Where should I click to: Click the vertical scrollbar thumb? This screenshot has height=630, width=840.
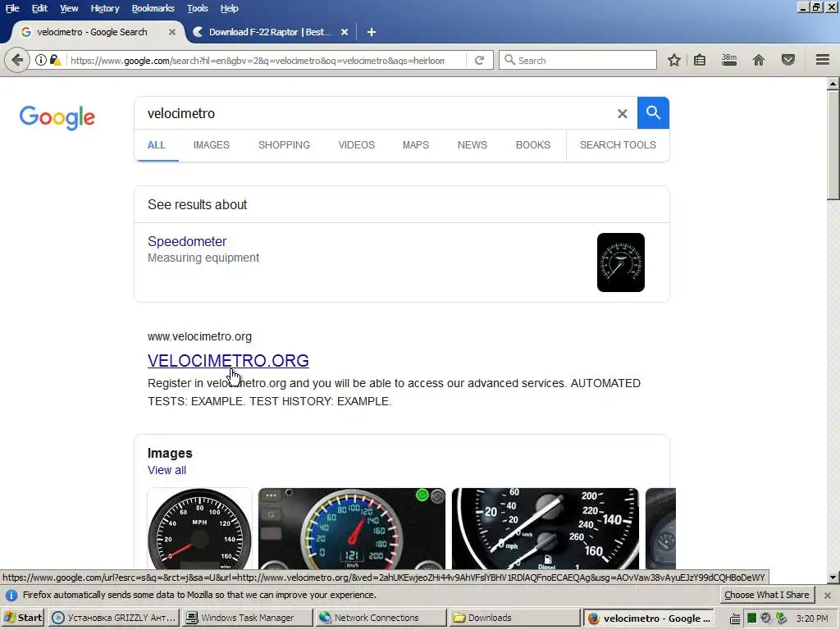click(x=833, y=144)
